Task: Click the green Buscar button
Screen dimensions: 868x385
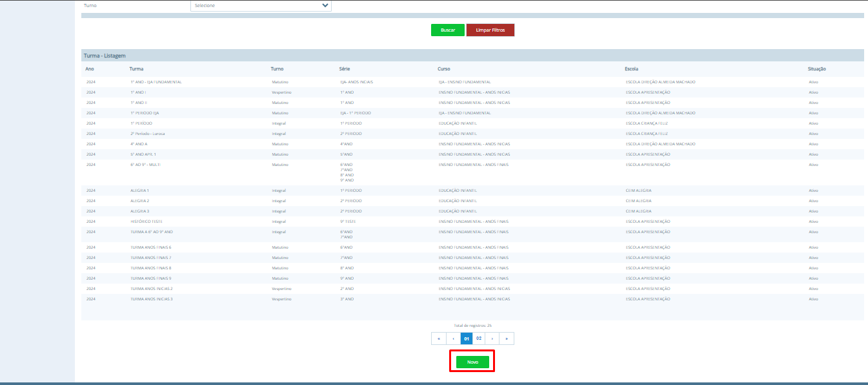Action: coord(448,30)
